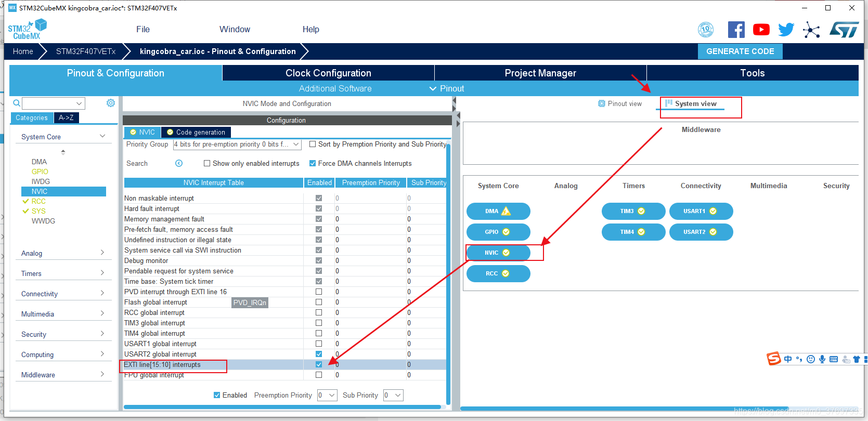Open the TIM4 system view button
The height and width of the screenshot is (421, 868).
point(633,232)
